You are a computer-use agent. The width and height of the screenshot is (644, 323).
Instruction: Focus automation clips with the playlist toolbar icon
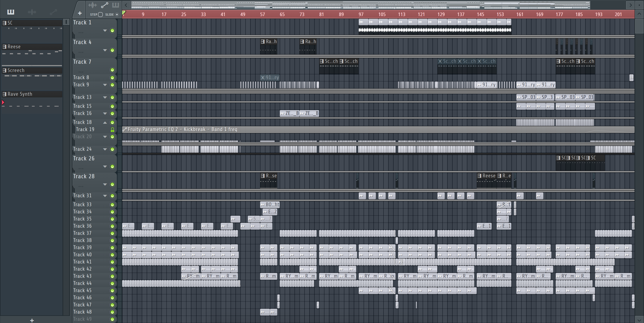104,5
